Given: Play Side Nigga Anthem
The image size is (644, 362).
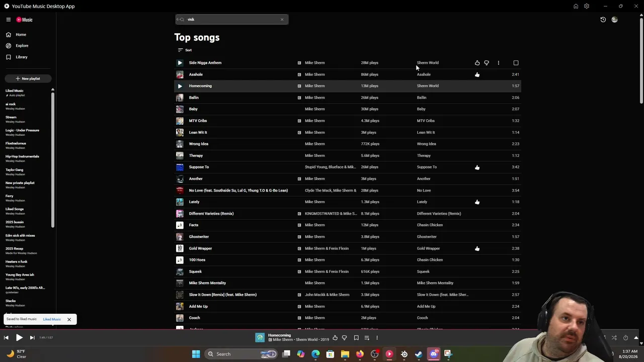Looking at the screenshot, I should point(180,63).
